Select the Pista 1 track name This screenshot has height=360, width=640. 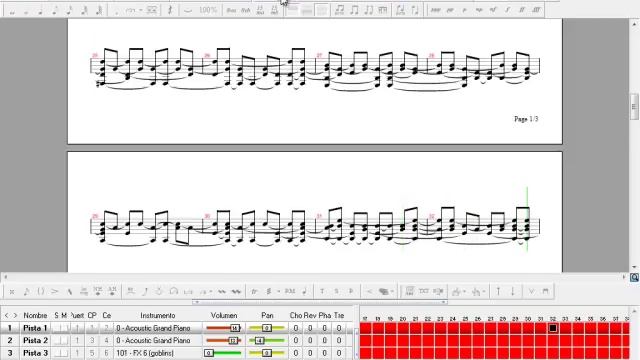point(35,328)
